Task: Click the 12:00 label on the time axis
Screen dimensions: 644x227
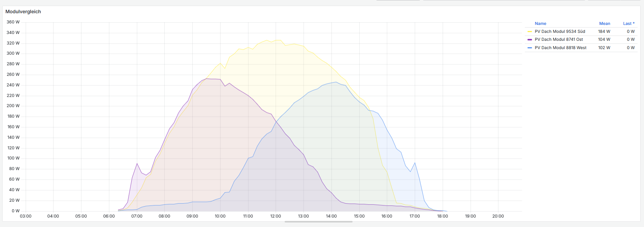Action: [x=276, y=216]
